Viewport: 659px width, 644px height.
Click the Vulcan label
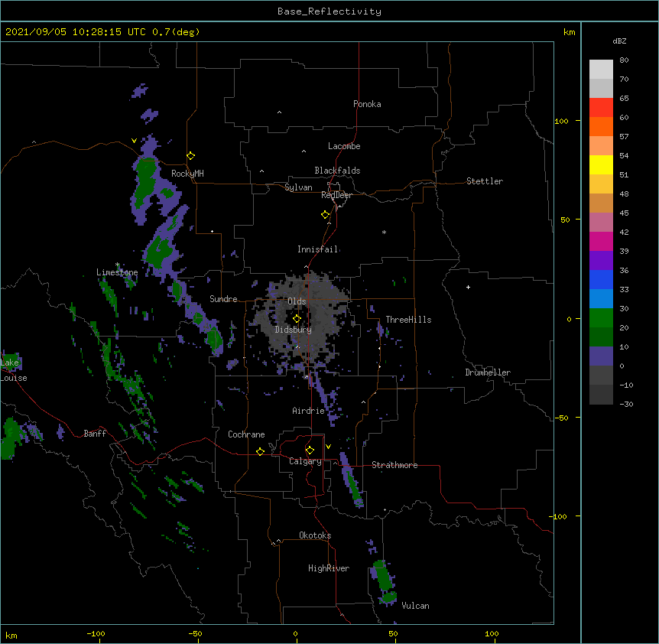[x=415, y=606]
